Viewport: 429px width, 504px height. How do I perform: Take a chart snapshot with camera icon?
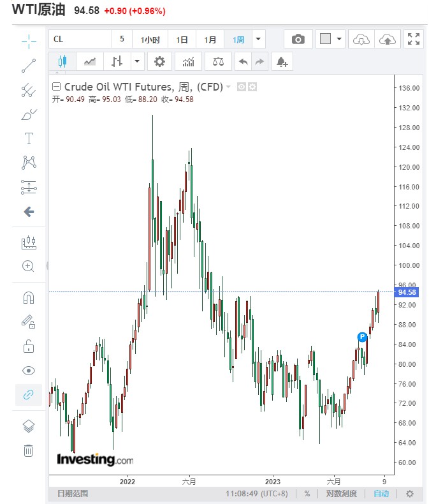298,39
